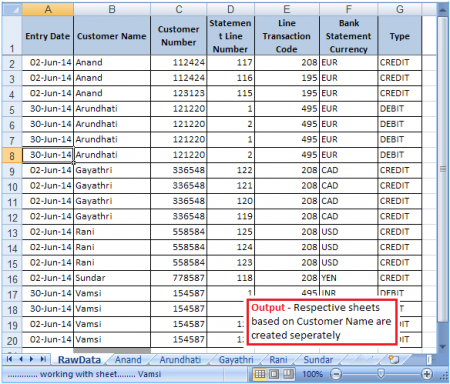Image resolution: width=450 pixels, height=384 pixels.
Task: Select column B header
Action: 112,9
